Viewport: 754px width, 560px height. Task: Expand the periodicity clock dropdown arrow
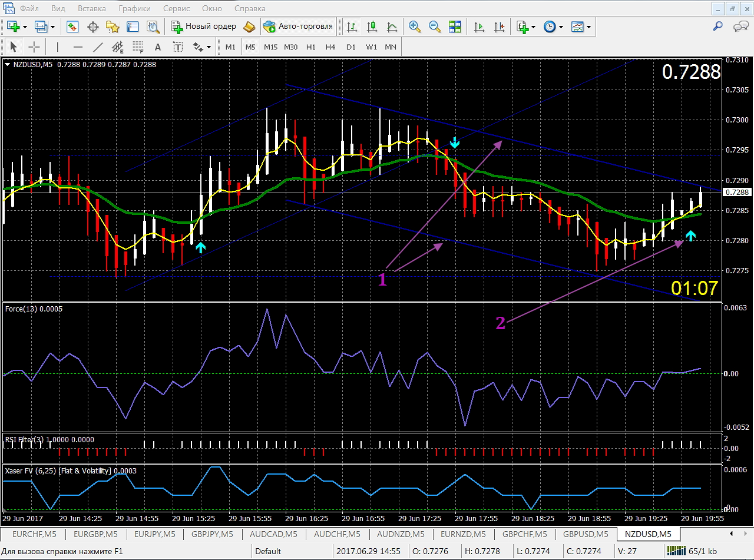[561, 27]
